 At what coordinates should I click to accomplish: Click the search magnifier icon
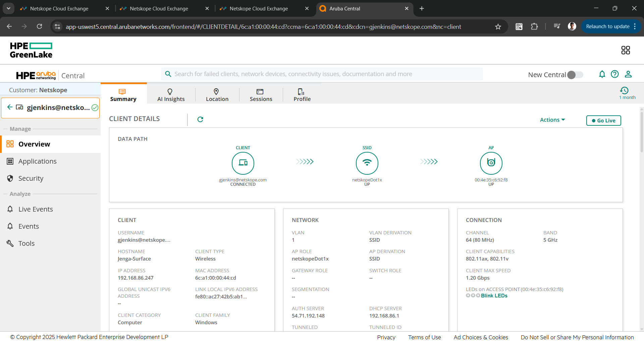(x=168, y=74)
